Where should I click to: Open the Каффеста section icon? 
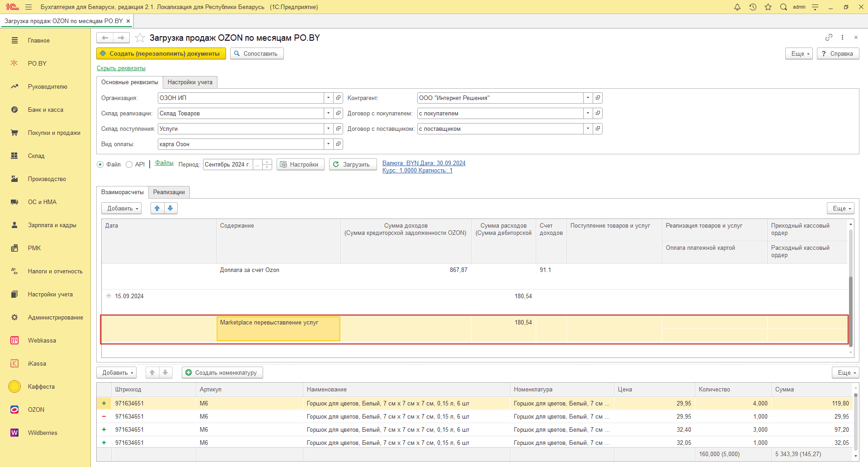(14, 386)
